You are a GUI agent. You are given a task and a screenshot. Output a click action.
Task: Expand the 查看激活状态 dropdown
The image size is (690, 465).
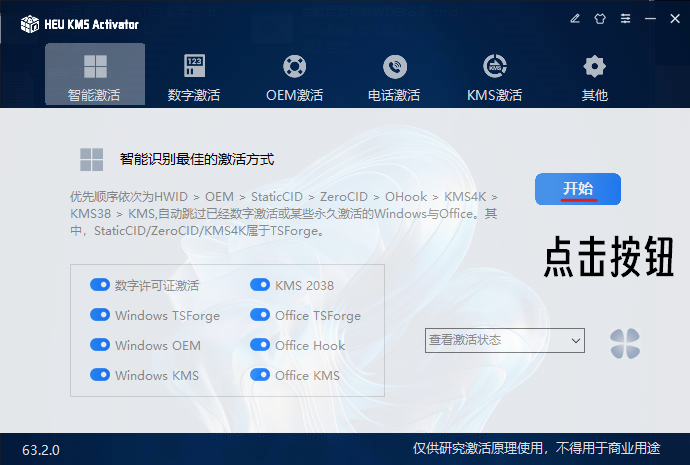coord(505,340)
